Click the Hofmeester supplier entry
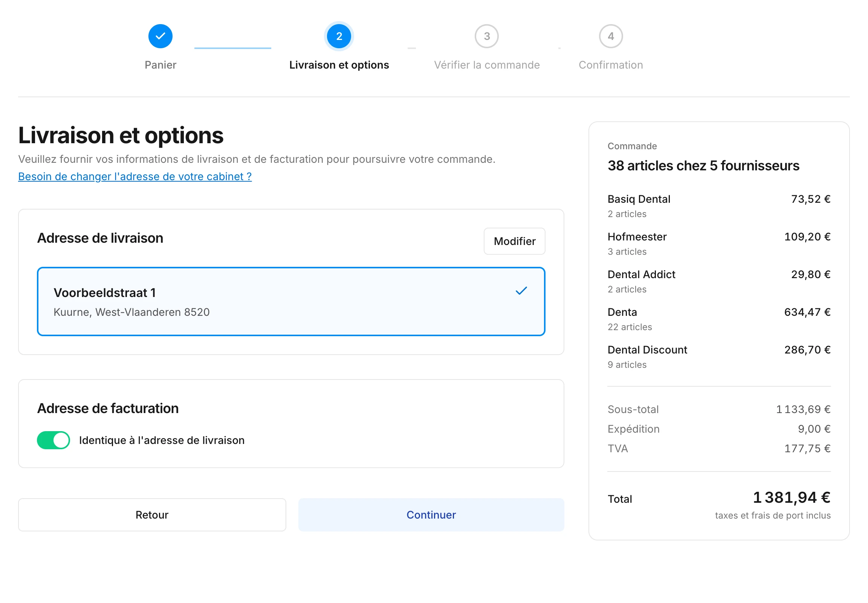Image resolution: width=868 pixels, height=603 pixels. (718, 244)
